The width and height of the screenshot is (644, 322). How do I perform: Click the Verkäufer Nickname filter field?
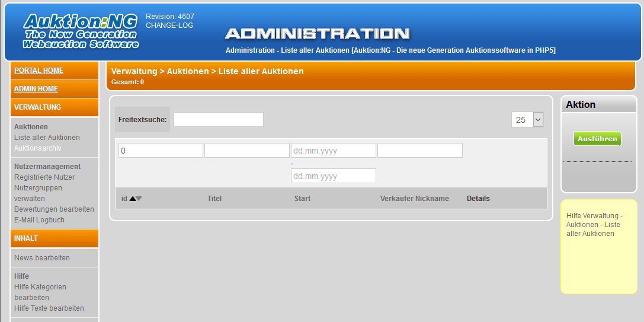[x=419, y=151]
